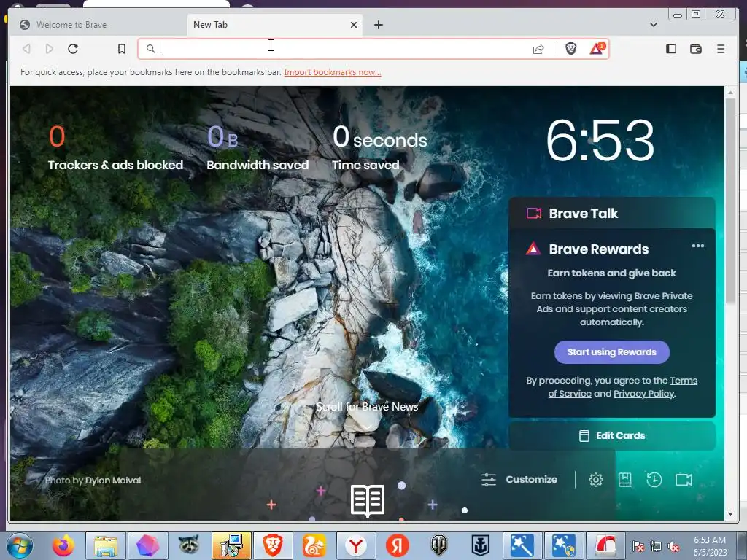Open the Brave browser taskbar icon
This screenshot has width=747, height=560.
pos(273,545)
